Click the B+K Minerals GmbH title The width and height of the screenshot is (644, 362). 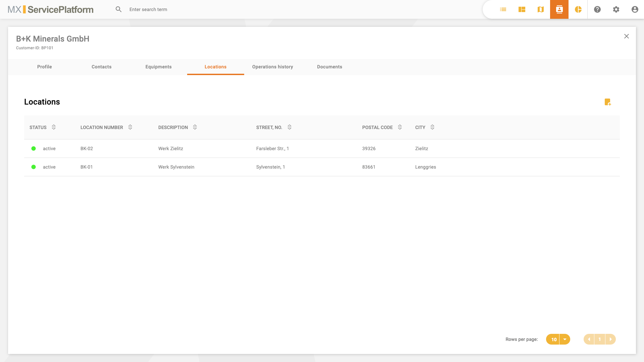pos(53,39)
